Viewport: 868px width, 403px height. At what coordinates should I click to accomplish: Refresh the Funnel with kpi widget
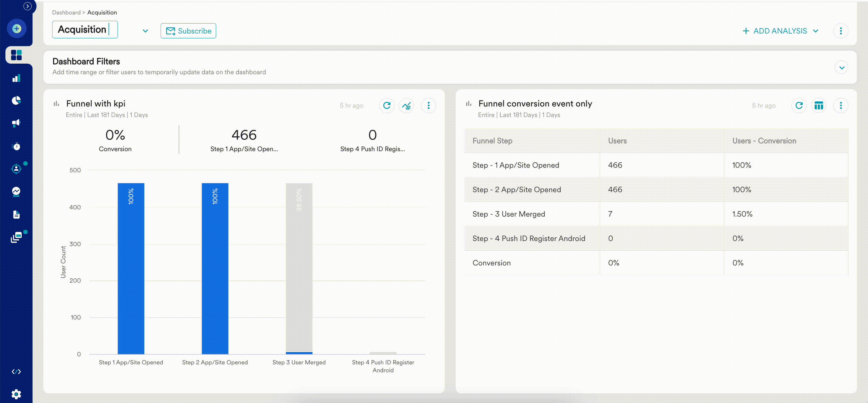(x=386, y=106)
